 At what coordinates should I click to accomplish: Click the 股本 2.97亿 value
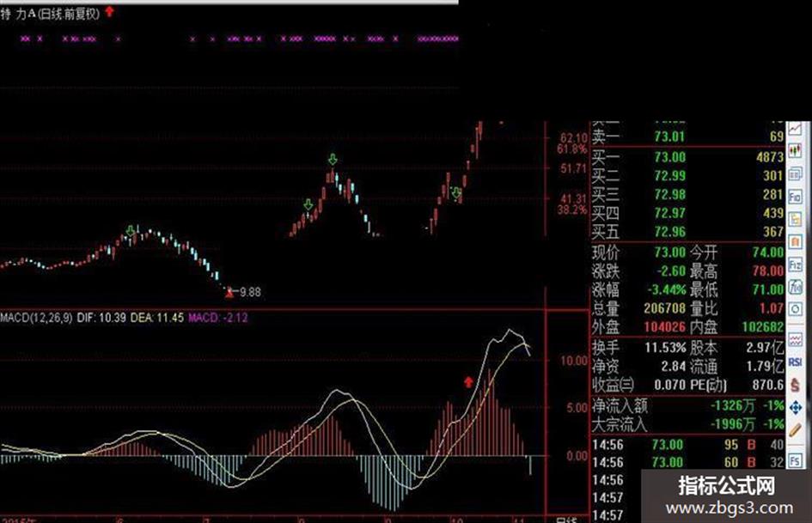[765, 348]
